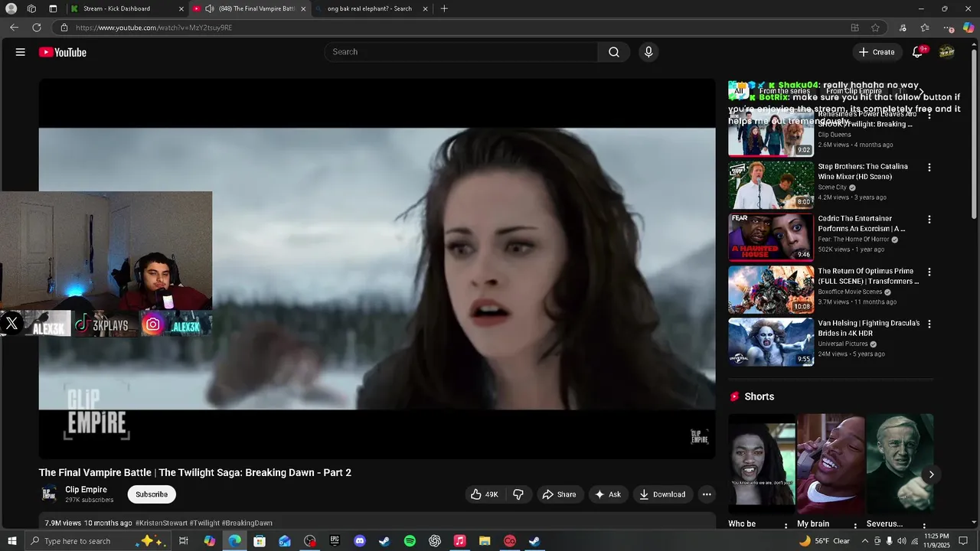This screenshot has width=980, height=551.
Task: Open options menu for Cedric The Entertainer video
Action: click(x=929, y=220)
